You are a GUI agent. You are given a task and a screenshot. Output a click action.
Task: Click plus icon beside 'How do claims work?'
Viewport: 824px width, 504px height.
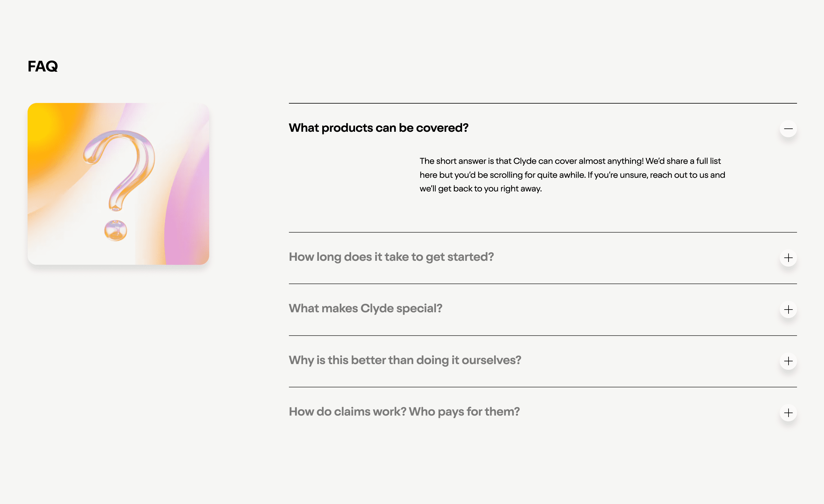[788, 413]
